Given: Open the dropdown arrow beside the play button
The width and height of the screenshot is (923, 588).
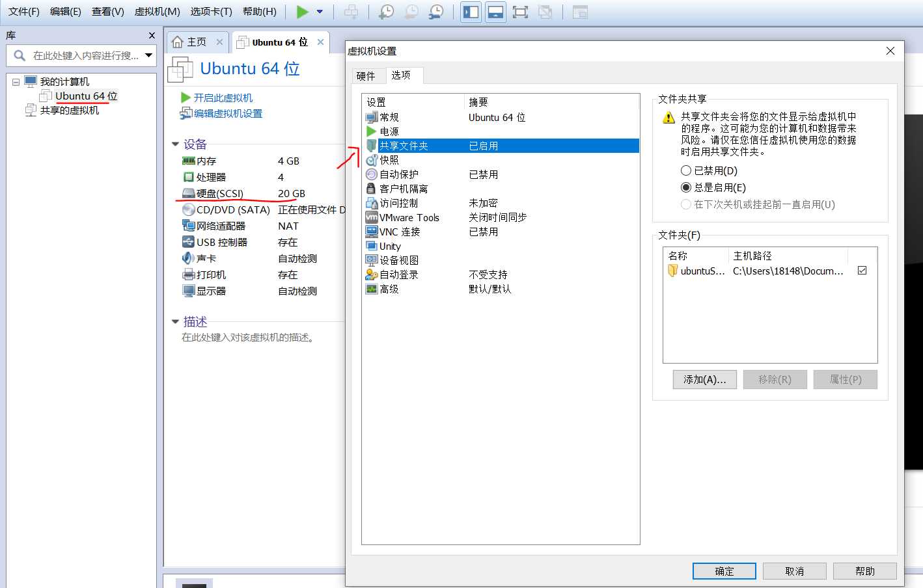Looking at the screenshot, I should point(320,12).
